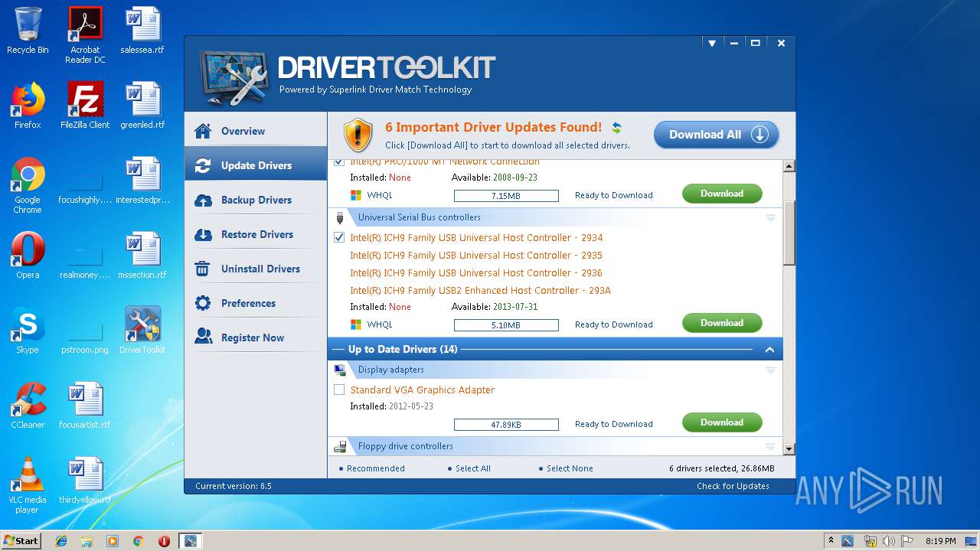Click the Recommended selection link
The height and width of the screenshot is (551, 980).
[375, 468]
